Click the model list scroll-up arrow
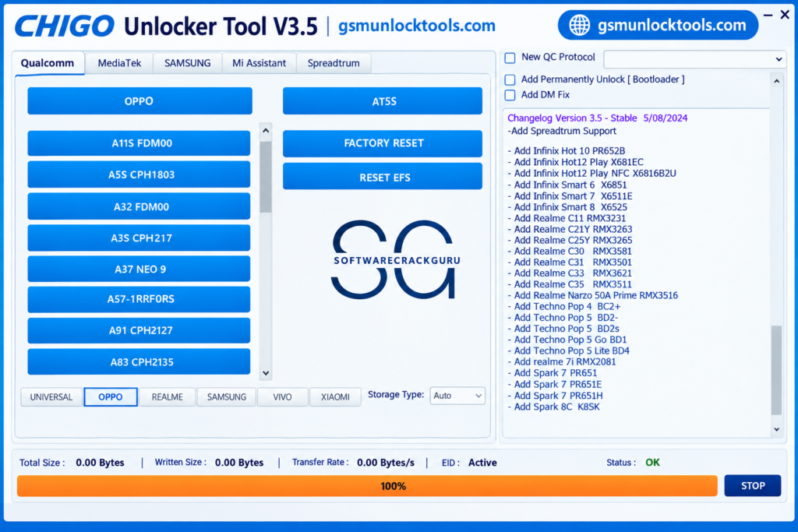Viewport: 798px width, 532px height. tap(266, 131)
